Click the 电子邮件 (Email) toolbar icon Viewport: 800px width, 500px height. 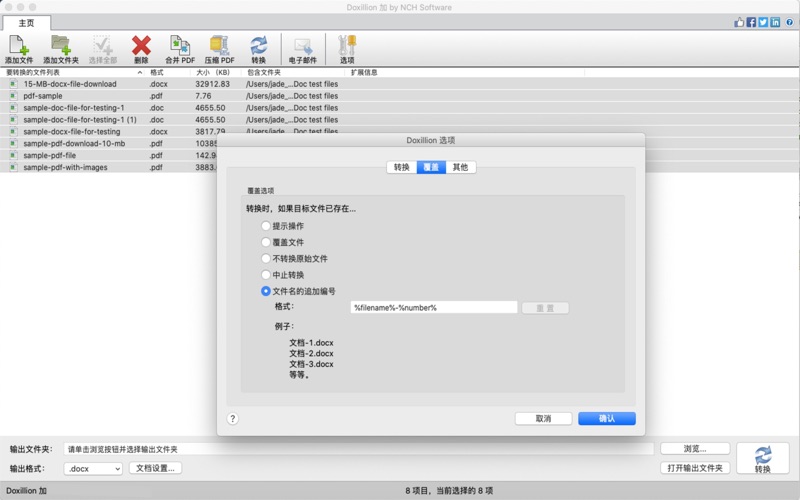coord(303,48)
